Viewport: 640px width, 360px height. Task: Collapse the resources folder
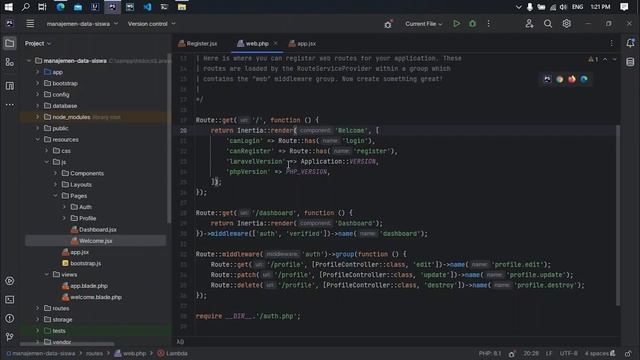click(38, 140)
